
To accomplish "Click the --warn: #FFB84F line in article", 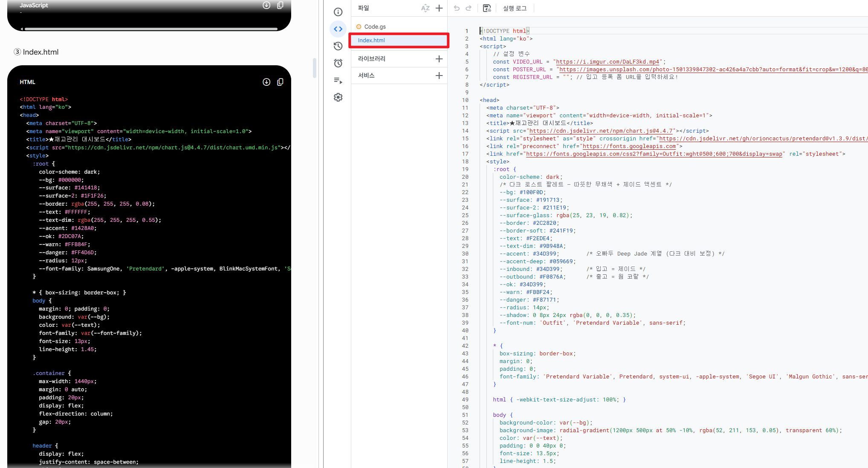I will point(64,244).
